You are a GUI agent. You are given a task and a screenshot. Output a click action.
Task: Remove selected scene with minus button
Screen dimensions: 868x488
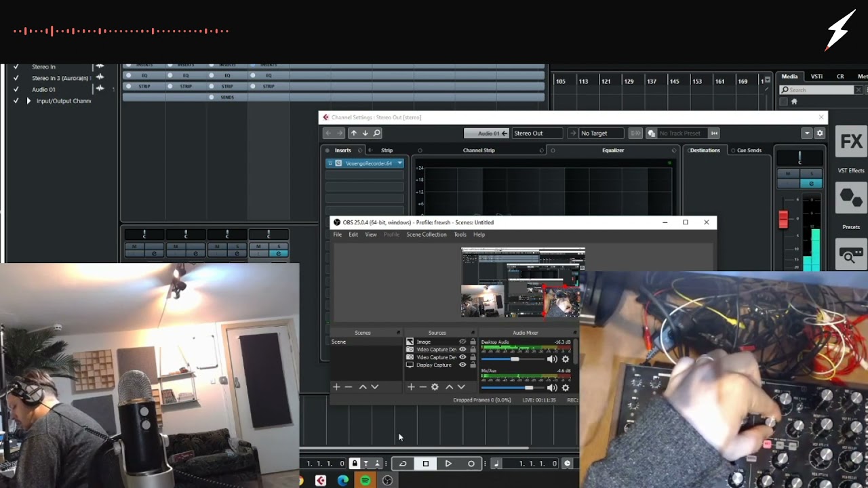tap(349, 387)
